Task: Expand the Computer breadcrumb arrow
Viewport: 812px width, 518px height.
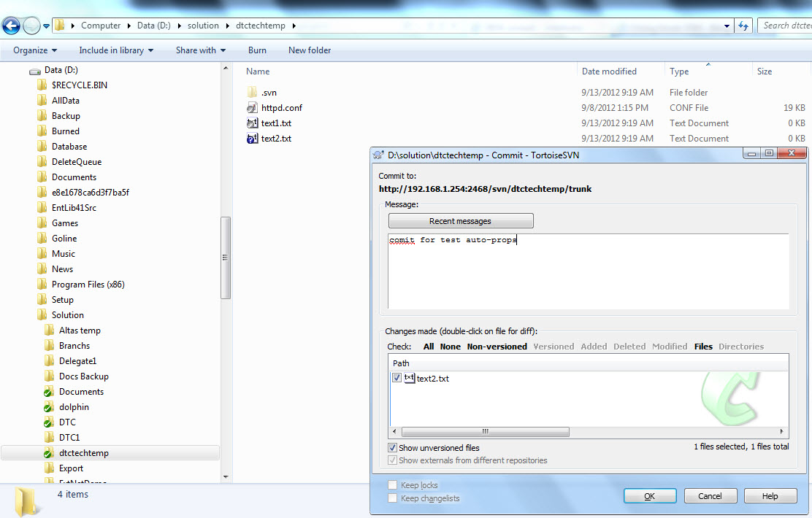Action: pos(129,26)
